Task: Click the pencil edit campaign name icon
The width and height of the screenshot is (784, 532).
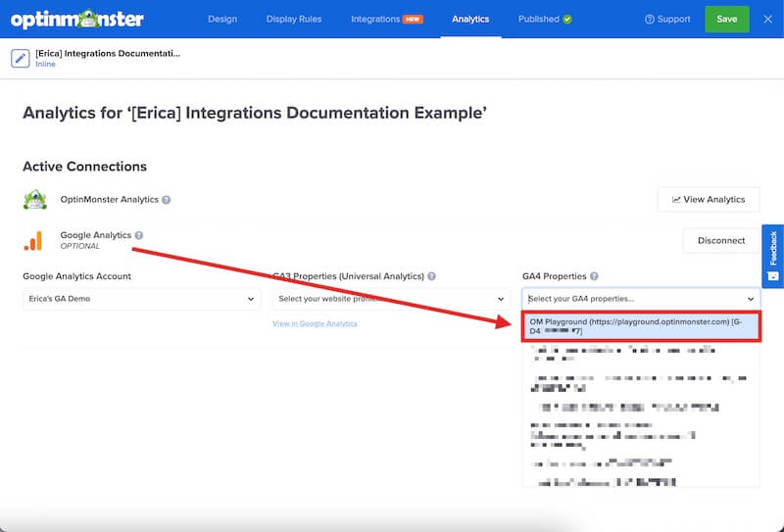Action: pyautogui.click(x=20, y=58)
